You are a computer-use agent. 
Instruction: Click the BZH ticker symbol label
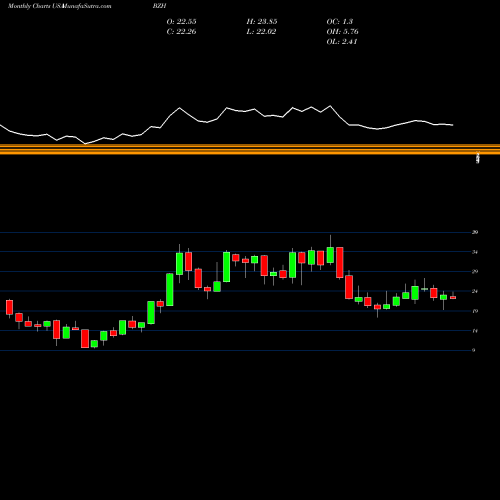159,6
